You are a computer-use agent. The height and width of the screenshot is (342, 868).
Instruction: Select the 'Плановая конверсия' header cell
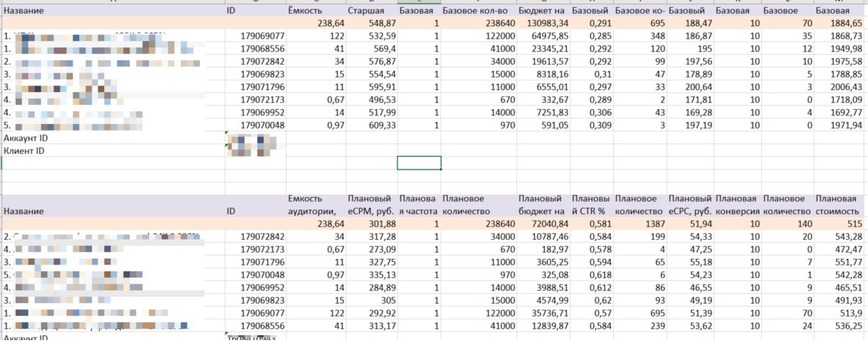coord(737,205)
